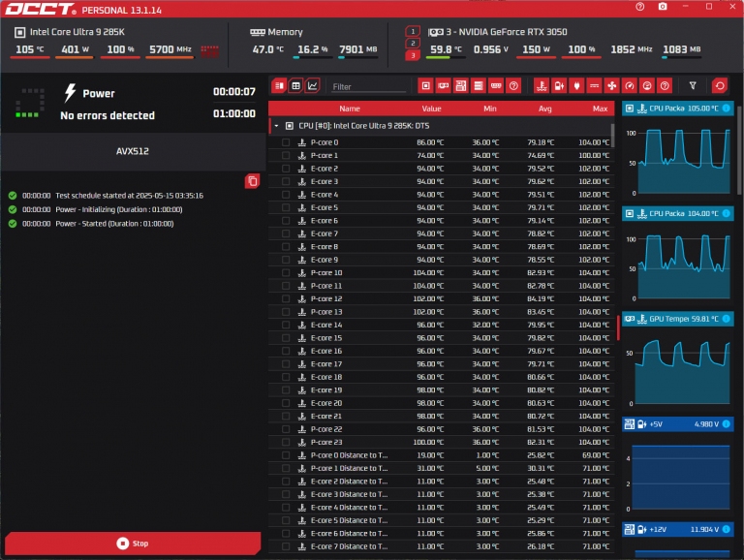Viewport: 744px width, 560px height.
Task: Toggle the fan sensor type filter
Action: (x=611, y=86)
